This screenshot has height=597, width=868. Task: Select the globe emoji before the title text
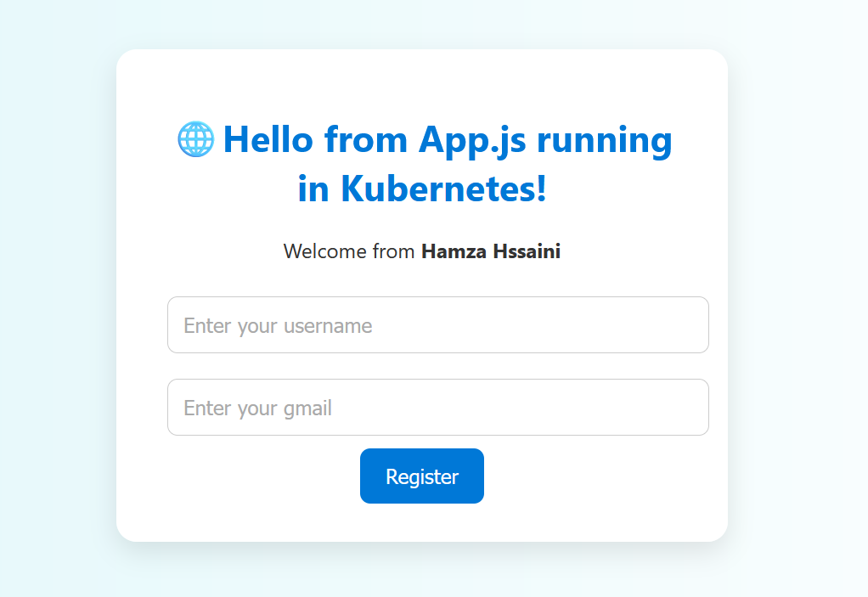coord(195,139)
